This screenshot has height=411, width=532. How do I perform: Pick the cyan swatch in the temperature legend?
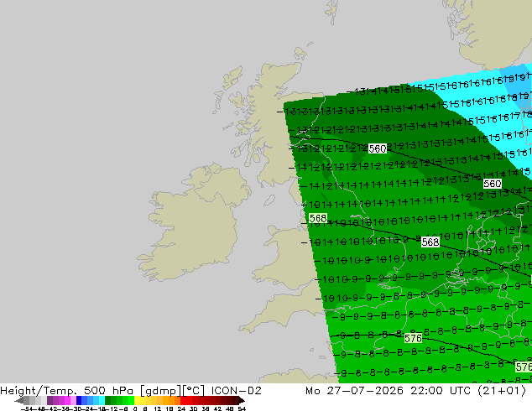102,400
